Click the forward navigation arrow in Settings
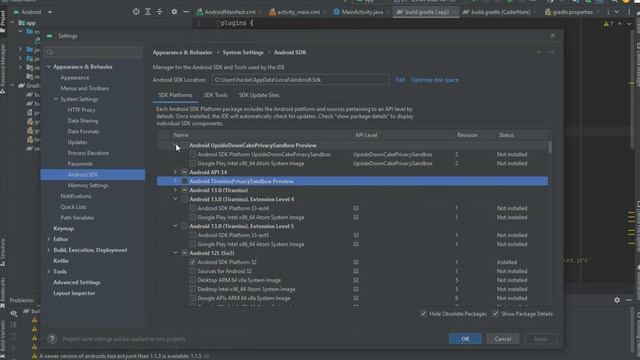640x360 pixels. [x=551, y=52]
